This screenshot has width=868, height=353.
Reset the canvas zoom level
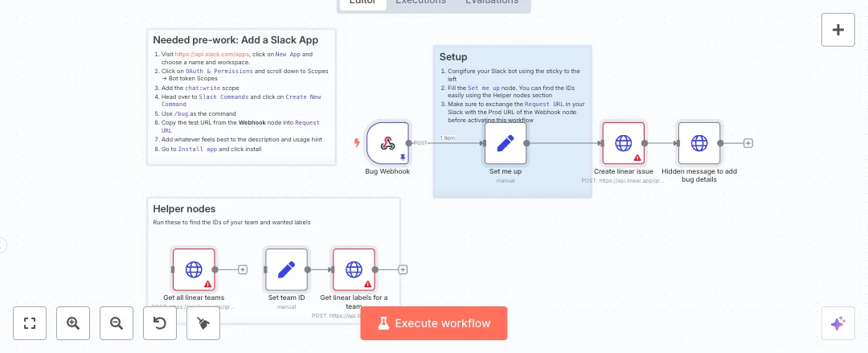tap(159, 323)
